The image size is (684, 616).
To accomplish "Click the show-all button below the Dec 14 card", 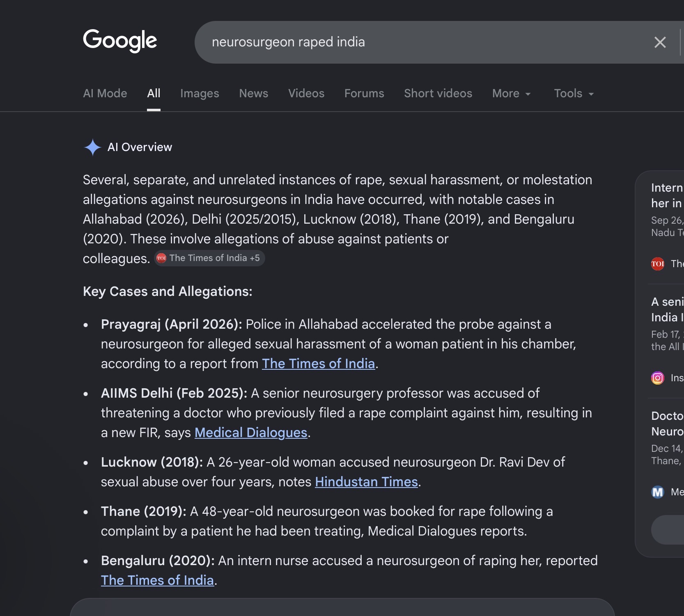I will click(668, 530).
